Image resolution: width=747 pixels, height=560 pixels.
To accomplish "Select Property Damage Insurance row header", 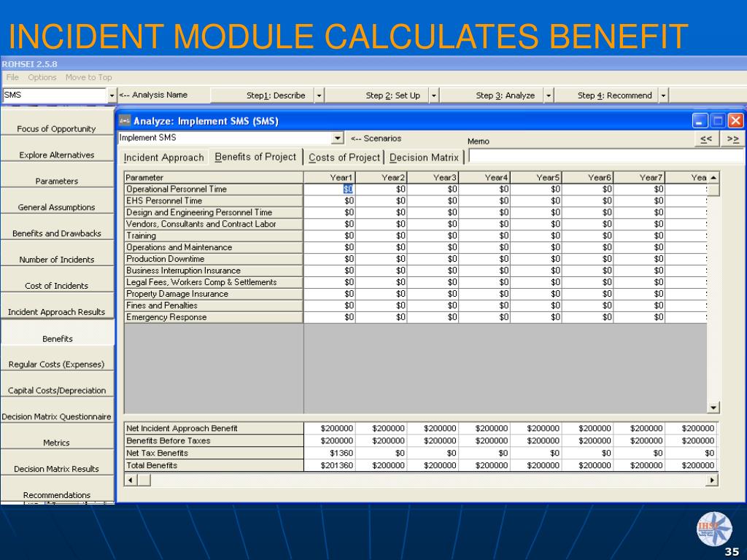I will tap(214, 294).
